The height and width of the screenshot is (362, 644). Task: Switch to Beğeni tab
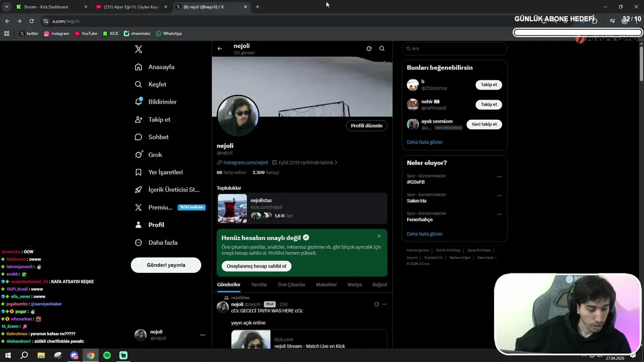(x=379, y=285)
